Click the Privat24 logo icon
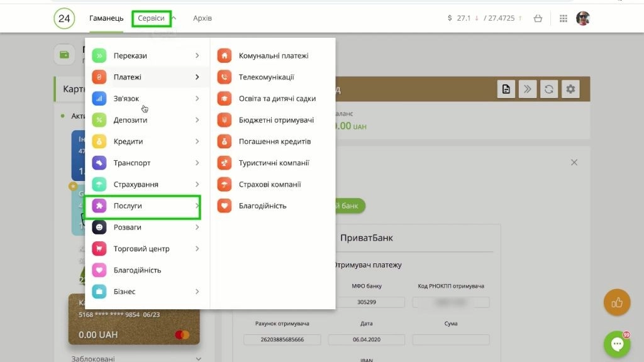644x362 pixels. [64, 18]
